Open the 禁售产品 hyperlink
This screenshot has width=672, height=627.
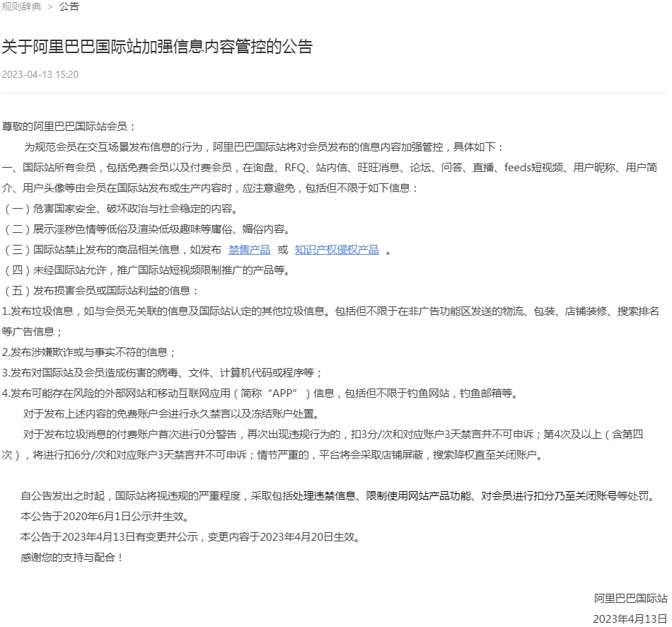pyautogui.click(x=250, y=250)
